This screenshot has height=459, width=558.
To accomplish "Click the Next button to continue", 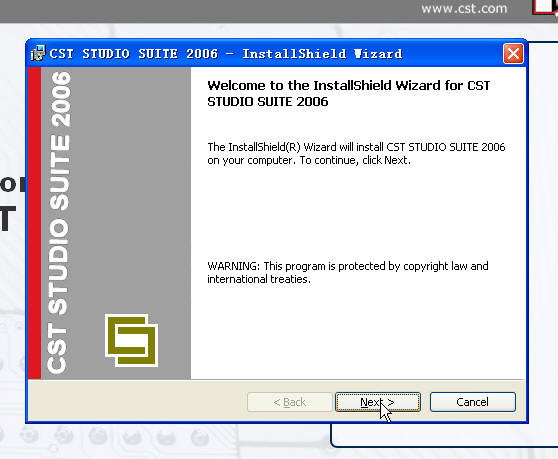I will point(378,402).
